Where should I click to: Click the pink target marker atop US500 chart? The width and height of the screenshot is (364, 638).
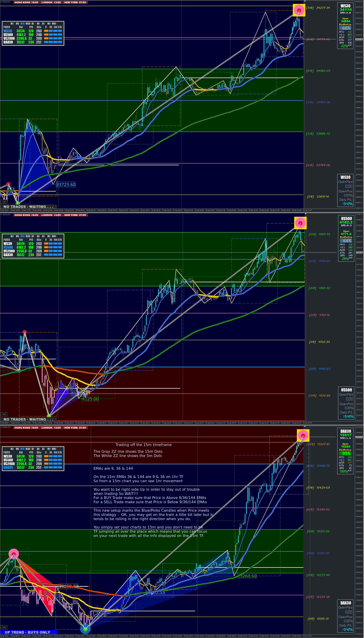tap(300, 223)
